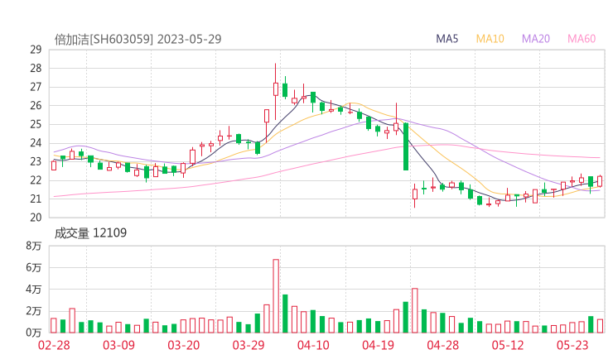613x364 pixels.
Task: Click the 0万 volume axis label
Action: click(x=34, y=333)
